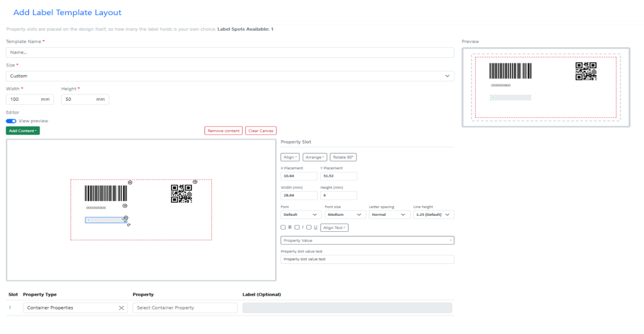Image resolution: width=644 pixels, height=334 pixels.
Task: Enable the Underline checkbox
Action: pyautogui.click(x=309, y=227)
